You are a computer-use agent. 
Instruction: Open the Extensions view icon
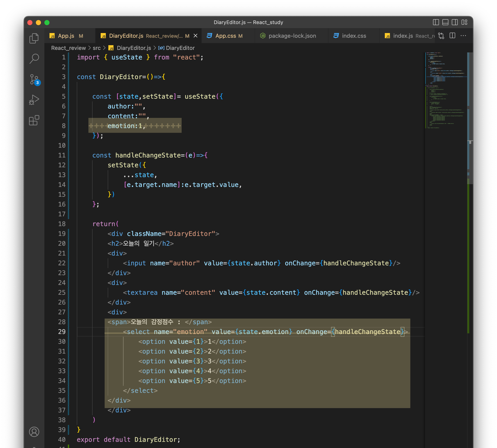click(34, 120)
